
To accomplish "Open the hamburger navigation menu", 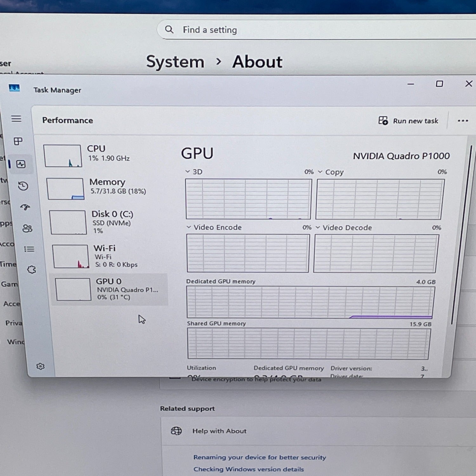I will pyautogui.click(x=16, y=119).
